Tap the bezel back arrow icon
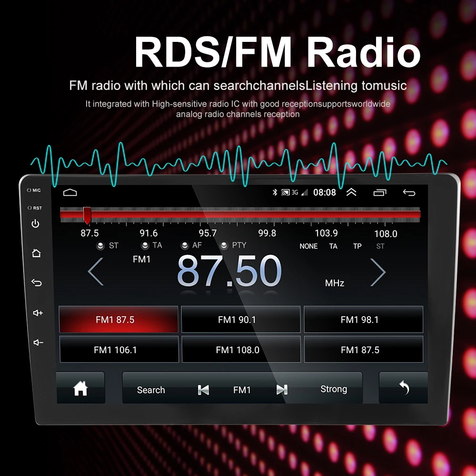The width and height of the screenshot is (476, 476). click(x=37, y=283)
